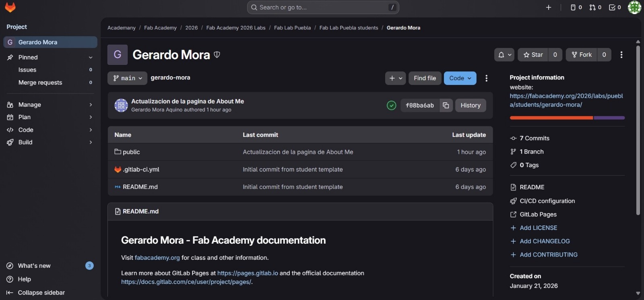Fork the project
The width and height of the screenshot is (644, 300).
click(x=582, y=55)
